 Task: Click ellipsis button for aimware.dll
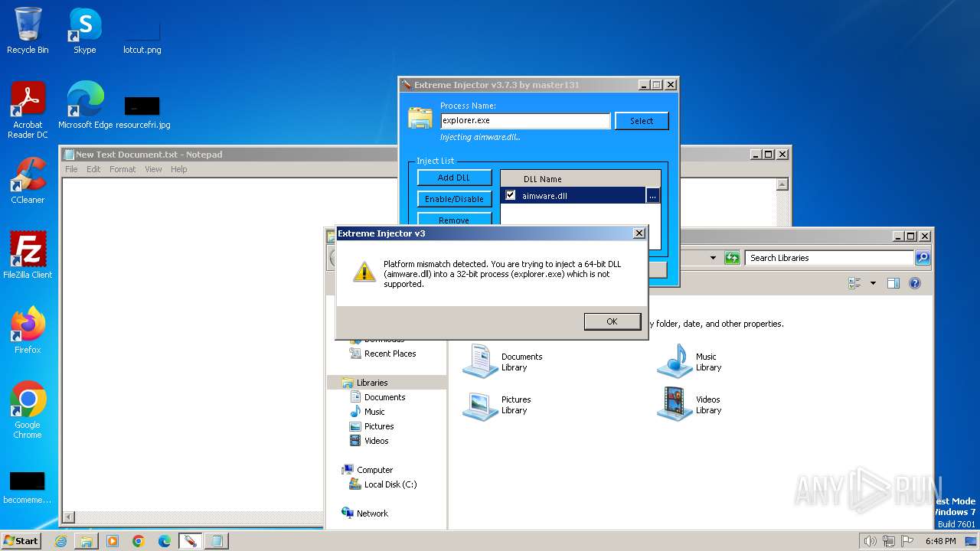[652, 196]
